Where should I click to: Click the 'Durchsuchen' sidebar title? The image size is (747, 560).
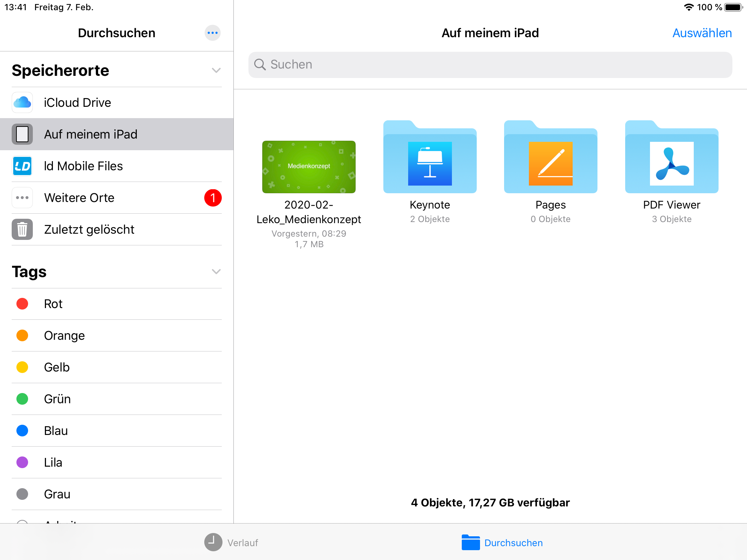click(x=116, y=33)
